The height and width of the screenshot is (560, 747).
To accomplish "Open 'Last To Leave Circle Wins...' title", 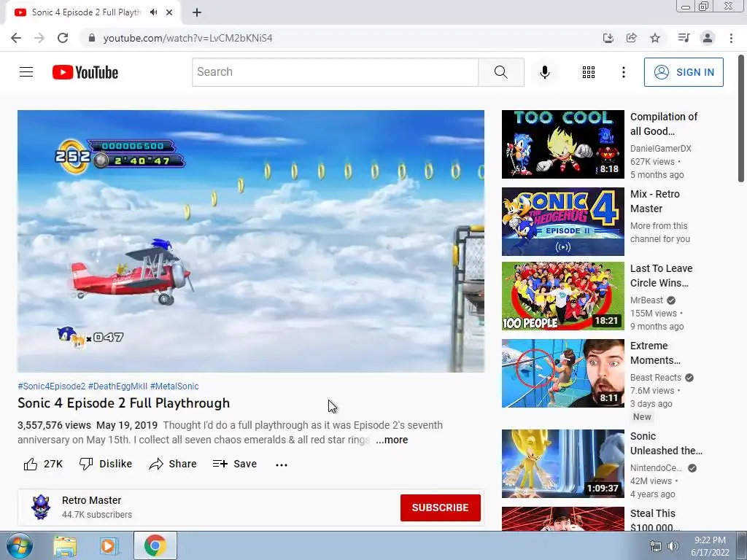I will point(661,276).
